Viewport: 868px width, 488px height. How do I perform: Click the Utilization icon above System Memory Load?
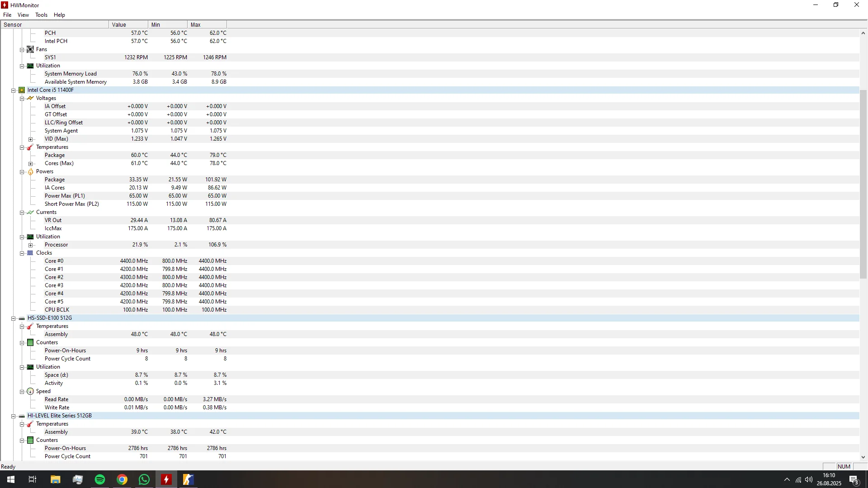(30, 66)
